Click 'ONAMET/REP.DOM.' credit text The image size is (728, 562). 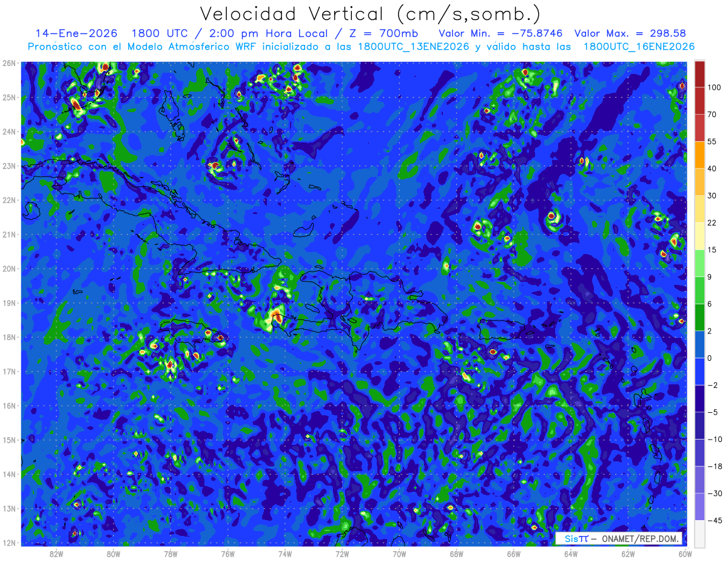(640, 538)
